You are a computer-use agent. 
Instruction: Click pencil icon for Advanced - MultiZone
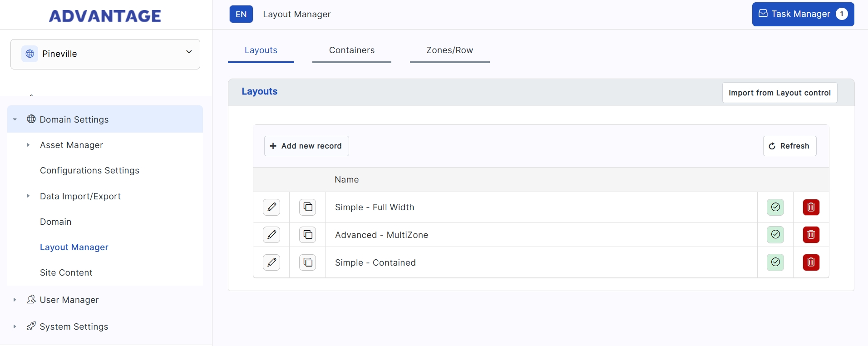pyautogui.click(x=271, y=235)
